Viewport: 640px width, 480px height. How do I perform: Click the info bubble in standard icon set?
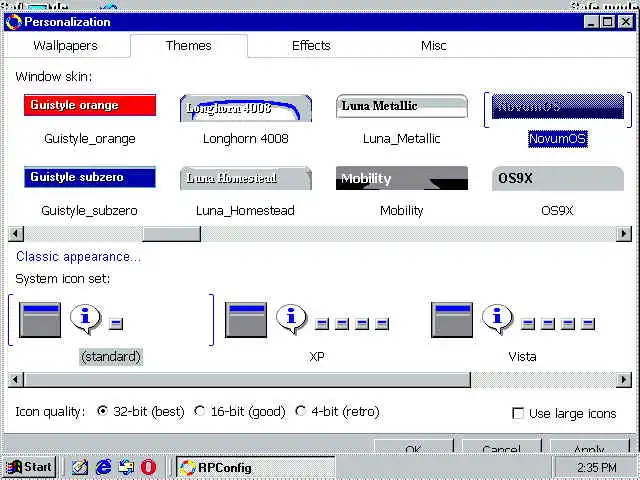point(85,319)
